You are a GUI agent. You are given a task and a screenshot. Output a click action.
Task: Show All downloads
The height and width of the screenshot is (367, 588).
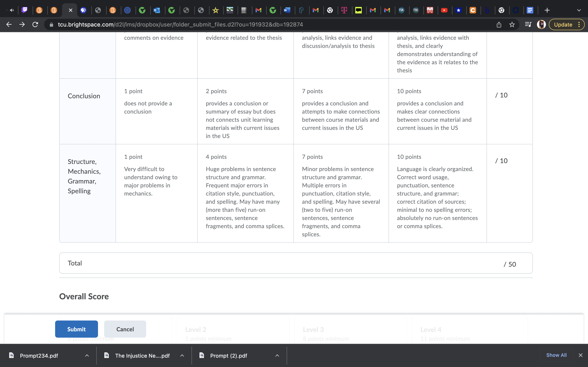tap(556, 355)
